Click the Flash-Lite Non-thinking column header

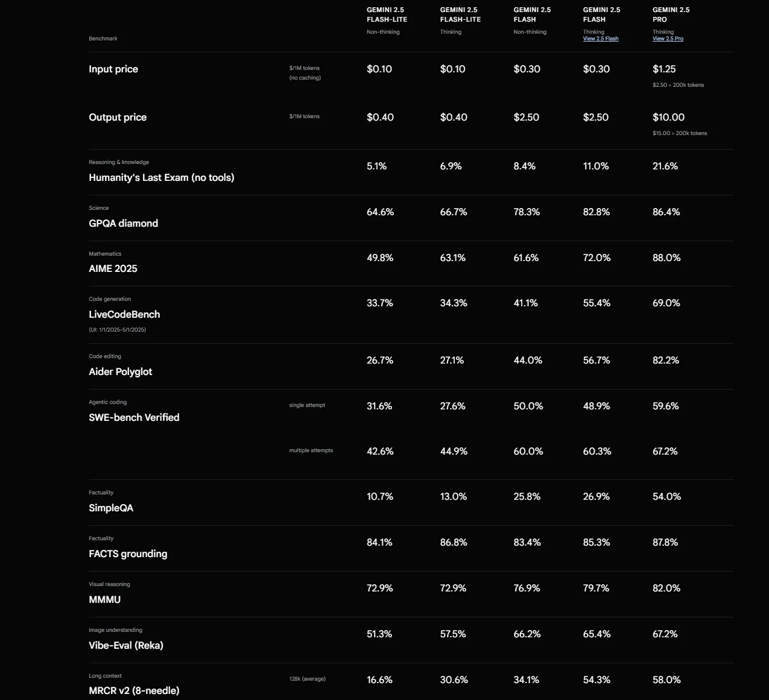(x=387, y=14)
